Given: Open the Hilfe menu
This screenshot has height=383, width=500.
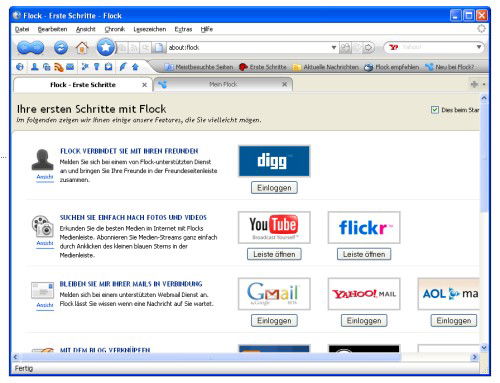Looking at the screenshot, I should [x=207, y=29].
